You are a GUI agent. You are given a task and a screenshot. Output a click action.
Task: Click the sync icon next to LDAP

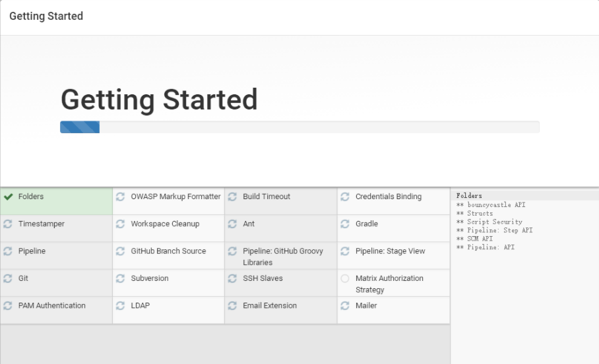pyautogui.click(x=120, y=305)
